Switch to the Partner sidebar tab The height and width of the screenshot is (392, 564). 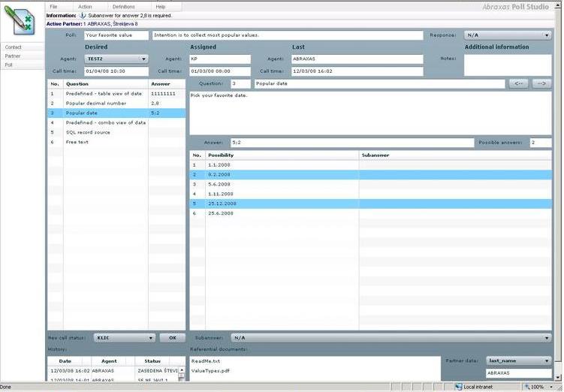point(23,56)
